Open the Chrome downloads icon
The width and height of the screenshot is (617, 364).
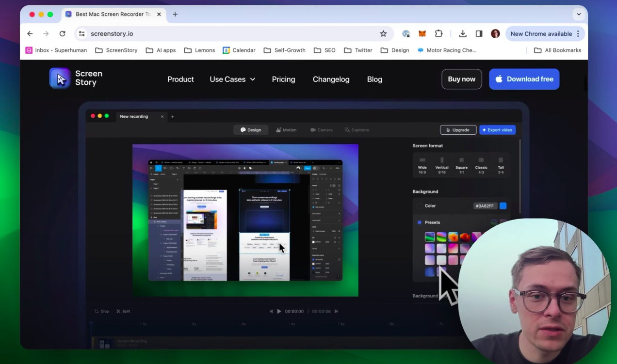click(463, 34)
